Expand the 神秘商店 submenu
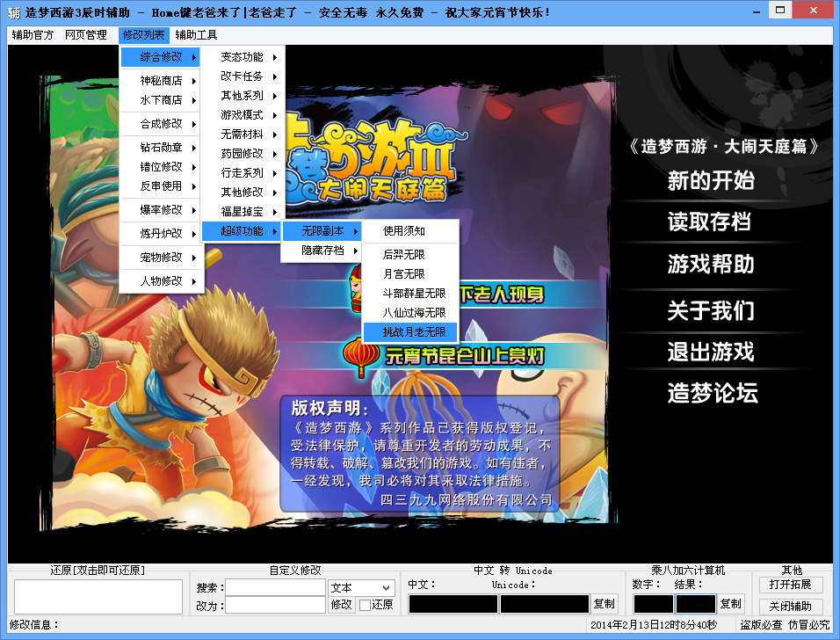This screenshot has width=840, height=640. pos(161,80)
